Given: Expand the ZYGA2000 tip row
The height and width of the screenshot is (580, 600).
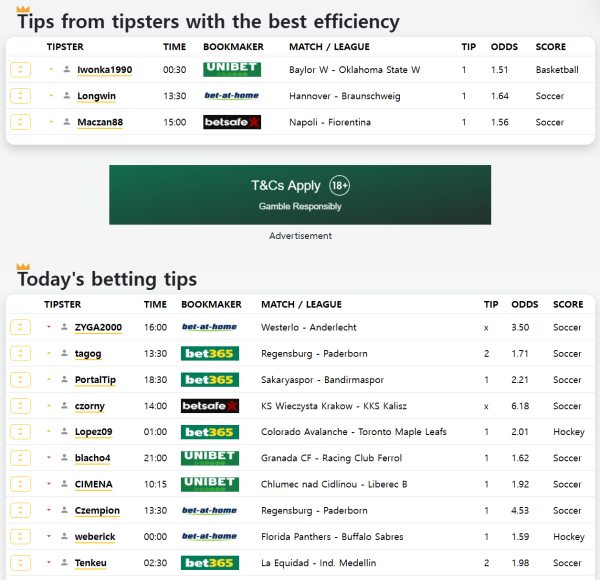Looking at the screenshot, I should click(x=20, y=327).
